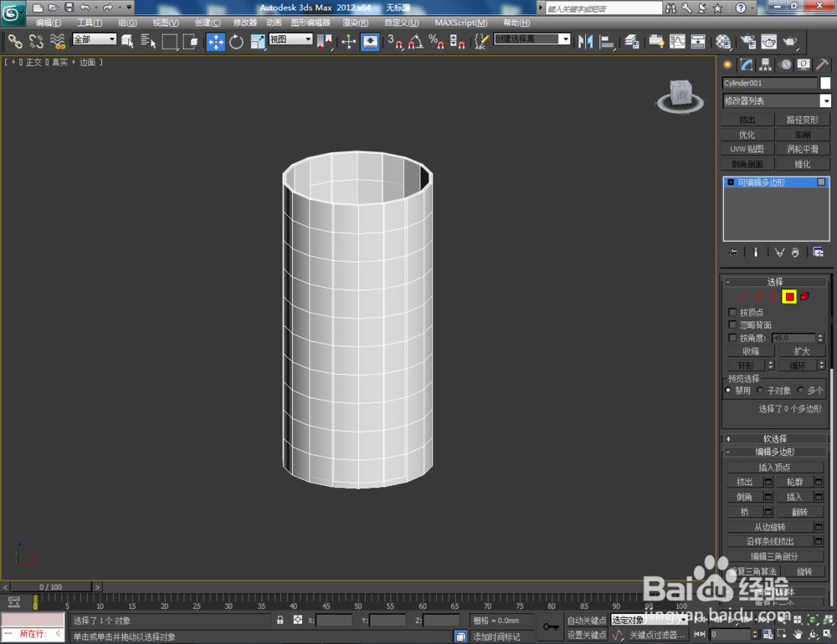Expand 可编辑多边形 stack entry plus
This screenshot has width=837, height=644.
(x=731, y=182)
